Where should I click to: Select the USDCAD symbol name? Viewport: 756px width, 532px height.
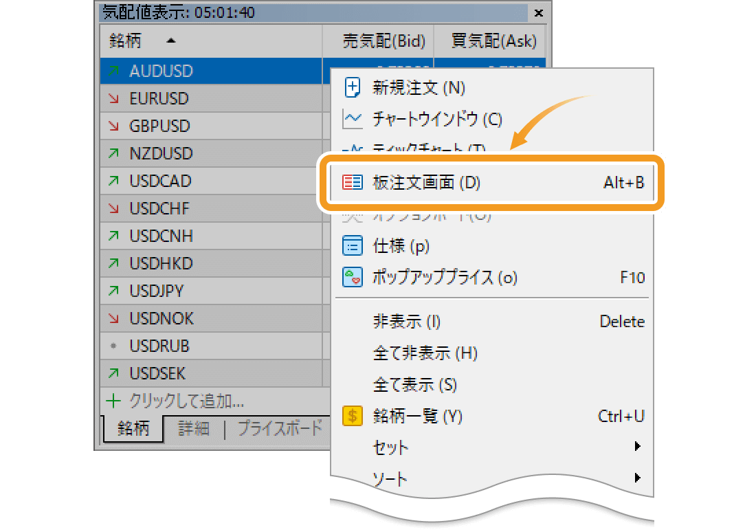click(x=160, y=181)
